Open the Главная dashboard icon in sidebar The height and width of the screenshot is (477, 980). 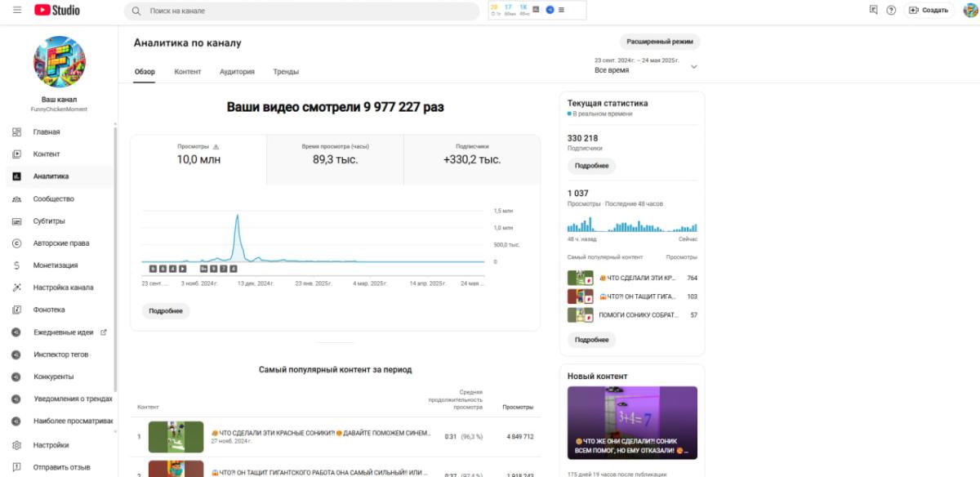(16, 132)
